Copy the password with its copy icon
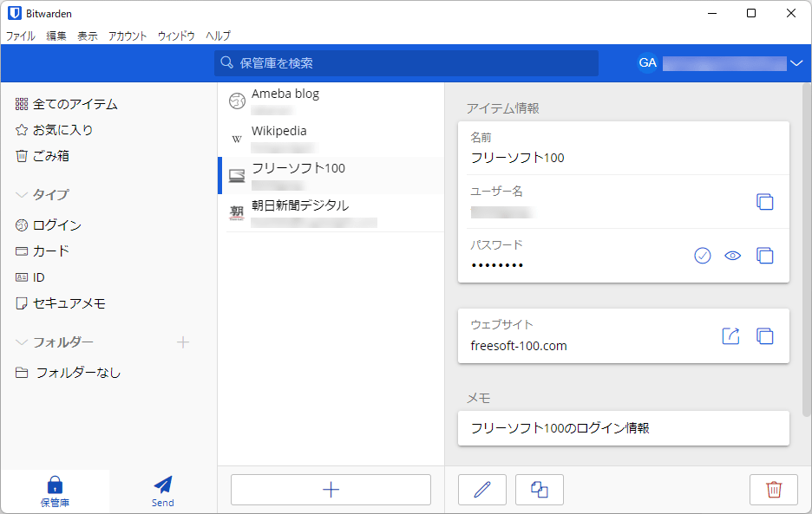 coord(765,256)
